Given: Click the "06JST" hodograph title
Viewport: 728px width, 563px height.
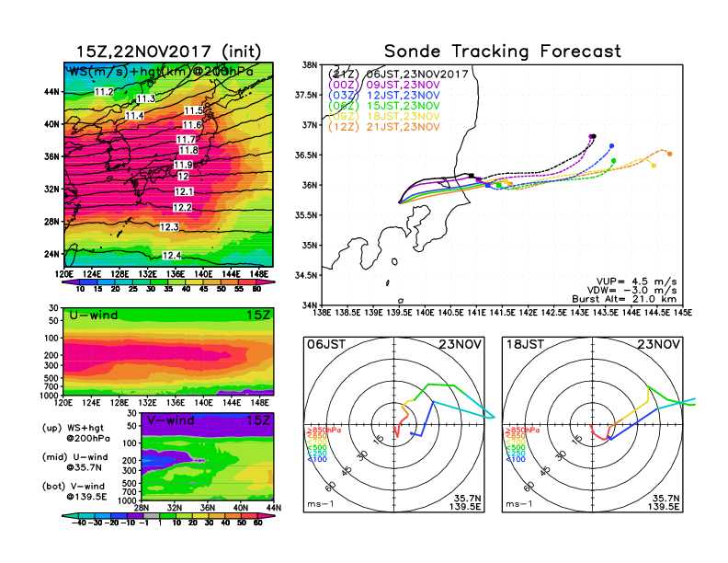Looking at the screenshot, I should (x=326, y=344).
